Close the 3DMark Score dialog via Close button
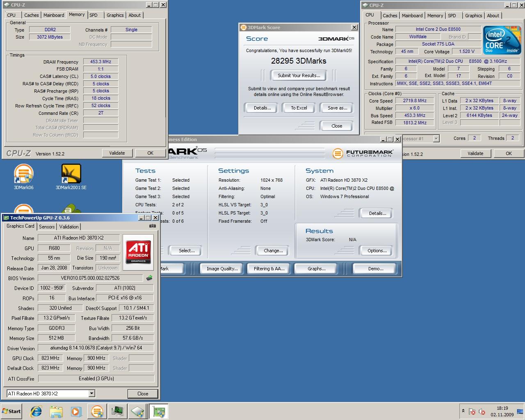525x420 pixels. pyautogui.click(x=337, y=126)
